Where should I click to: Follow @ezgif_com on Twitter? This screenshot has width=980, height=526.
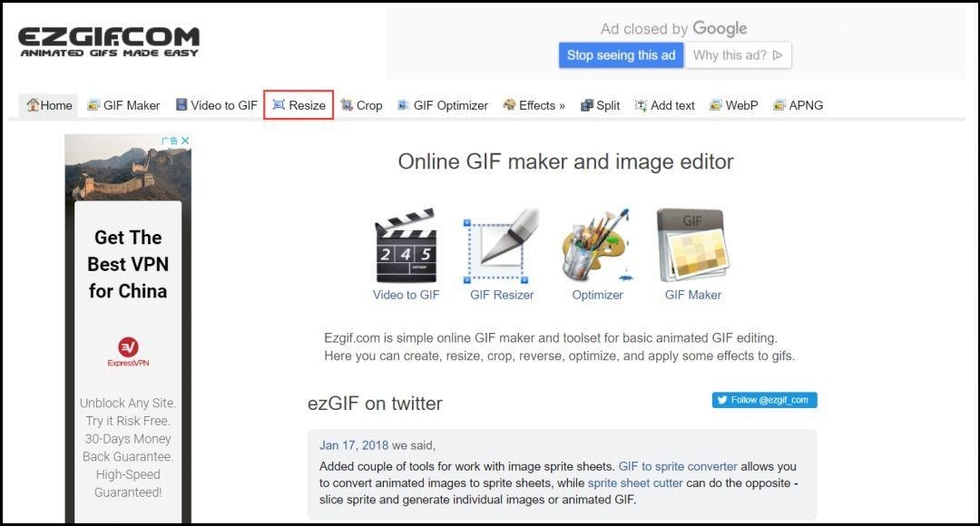(763, 400)
